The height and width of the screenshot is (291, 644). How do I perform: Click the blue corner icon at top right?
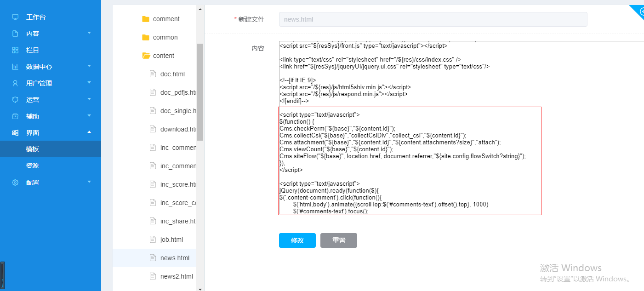[639, 10]
